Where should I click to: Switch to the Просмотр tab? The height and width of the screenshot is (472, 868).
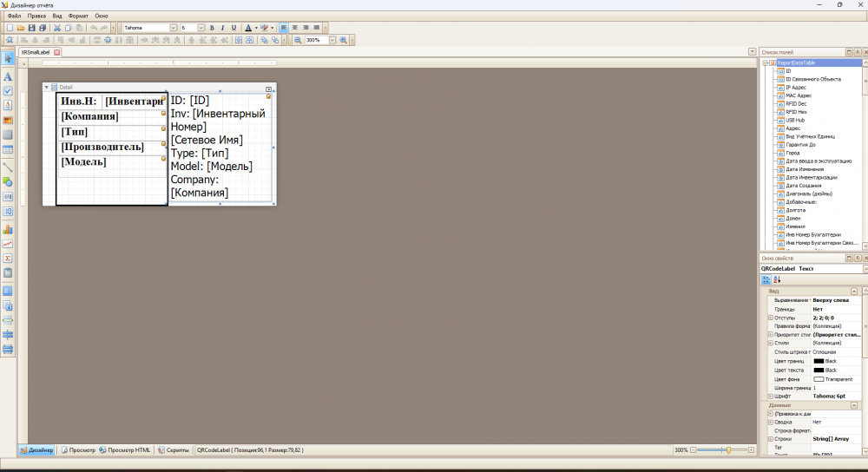pos(78,449)
